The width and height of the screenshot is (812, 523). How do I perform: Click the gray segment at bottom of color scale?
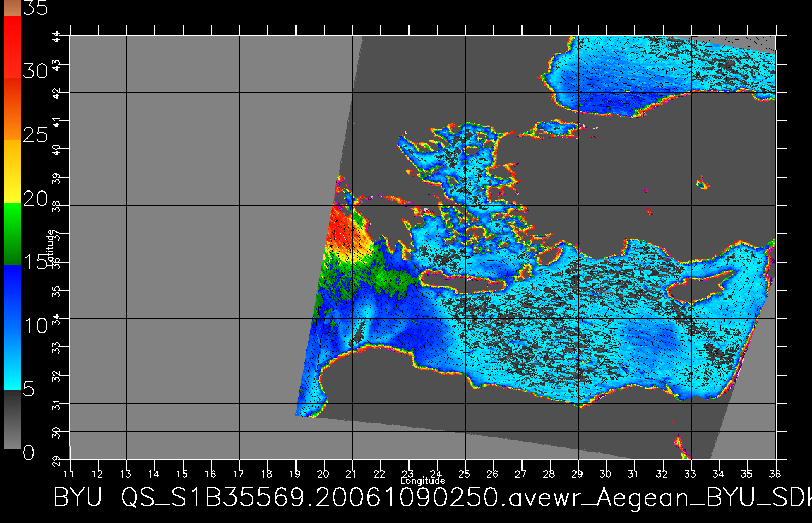tap(12, 419)
